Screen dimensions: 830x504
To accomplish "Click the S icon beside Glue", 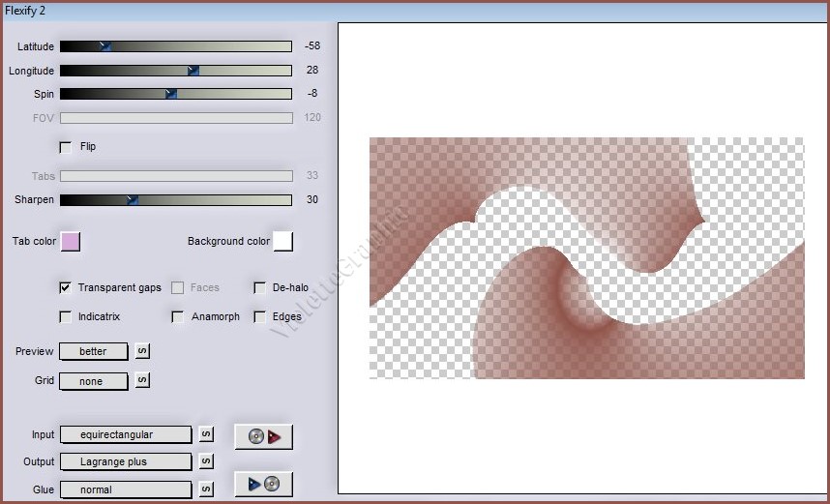I will [206, 489].
